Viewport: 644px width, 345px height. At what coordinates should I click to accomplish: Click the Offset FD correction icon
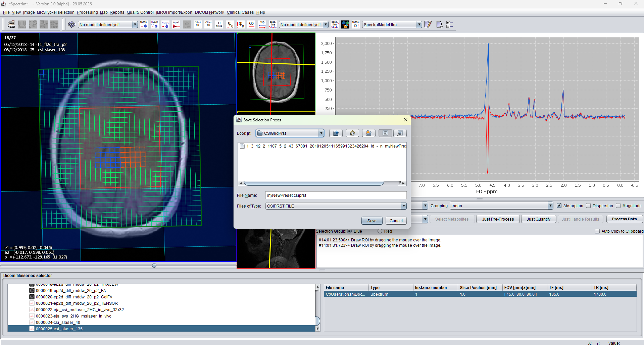pyautogui.click(x=198, y=24)
